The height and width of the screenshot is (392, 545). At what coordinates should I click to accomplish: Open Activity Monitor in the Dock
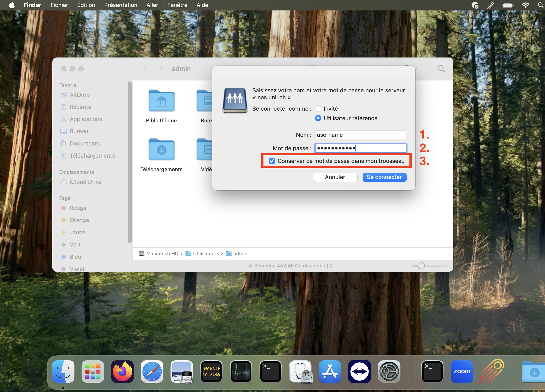click(x=241, y=371)
